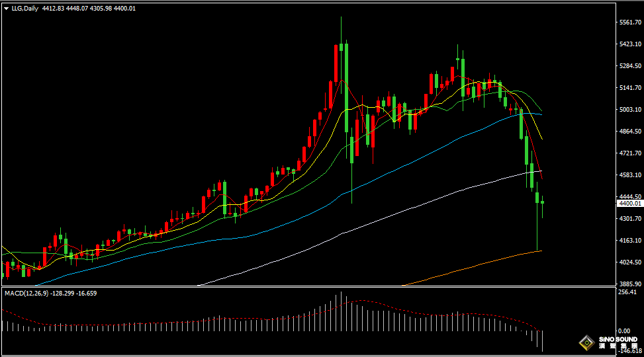The image size is (644, 357).
Task: Click the LLG,Daily chart symbol label
Action: point(24,8)
